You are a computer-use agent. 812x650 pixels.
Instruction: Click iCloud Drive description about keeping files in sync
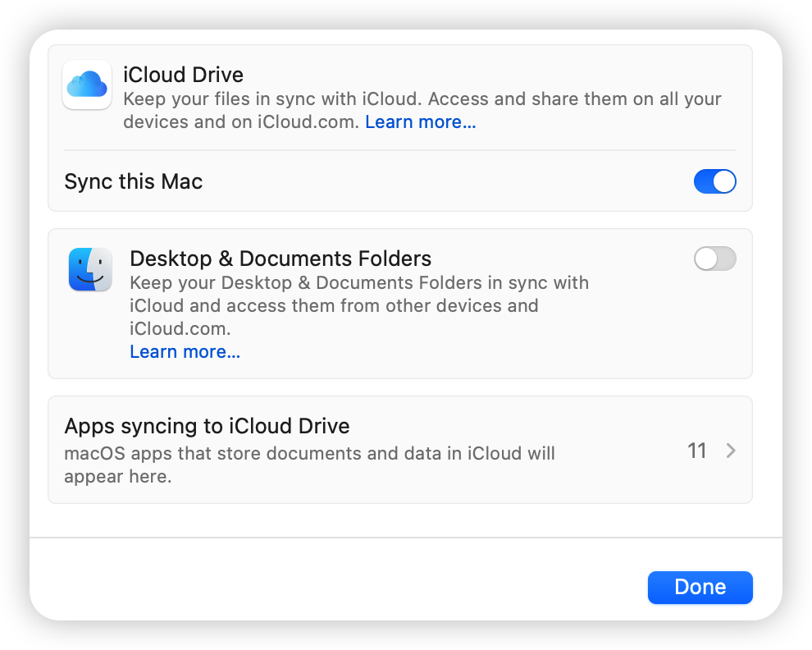pos(422,99)
